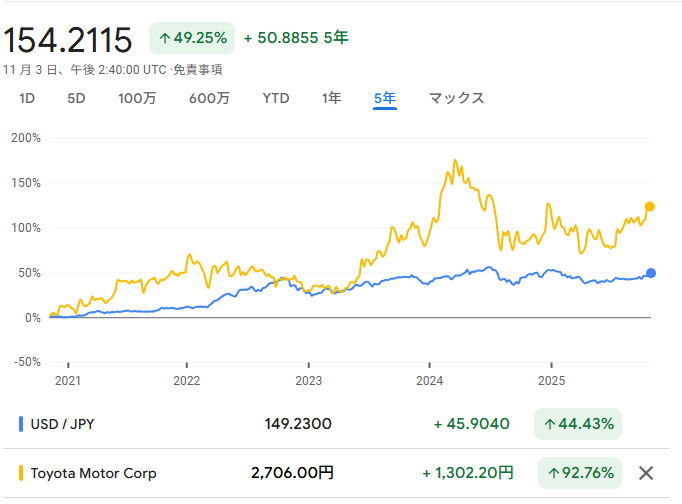Click the 2024 label on x-axis
This screenshot has width=682, height=504.
429,381
